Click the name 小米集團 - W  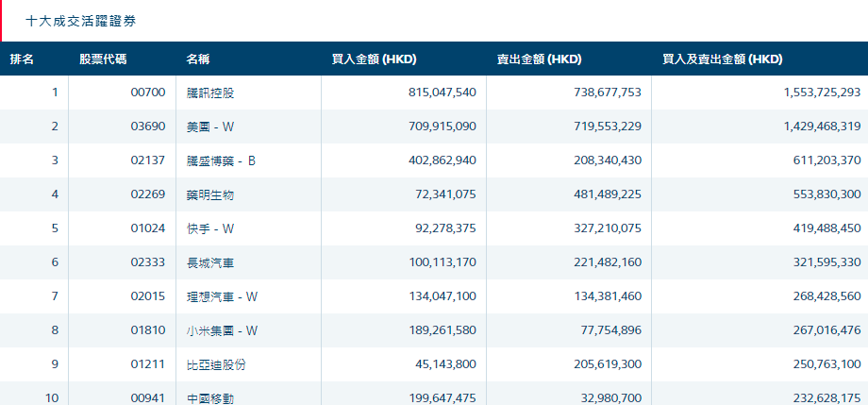(x=222, y=330)
